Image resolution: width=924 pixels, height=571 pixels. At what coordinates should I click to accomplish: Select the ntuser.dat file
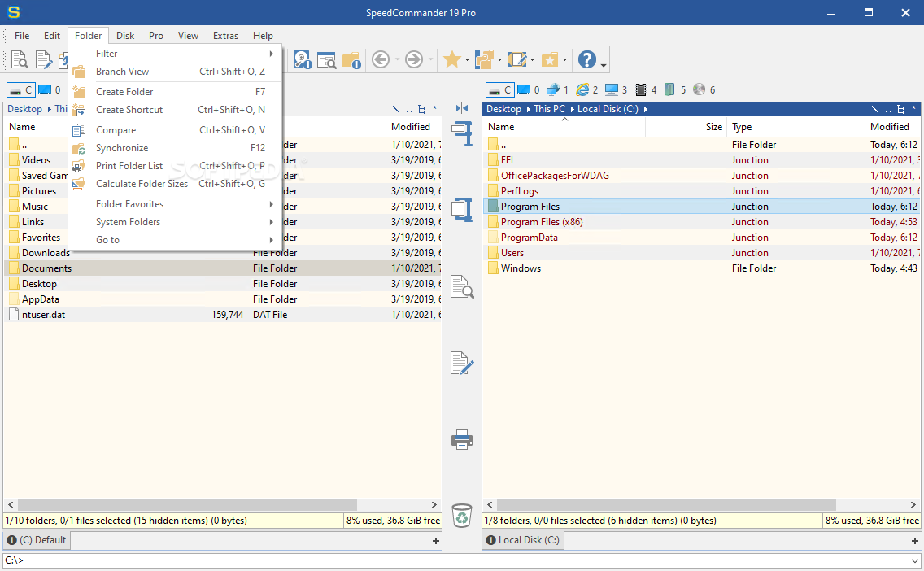pyautogui.click(x=223, y=315)
